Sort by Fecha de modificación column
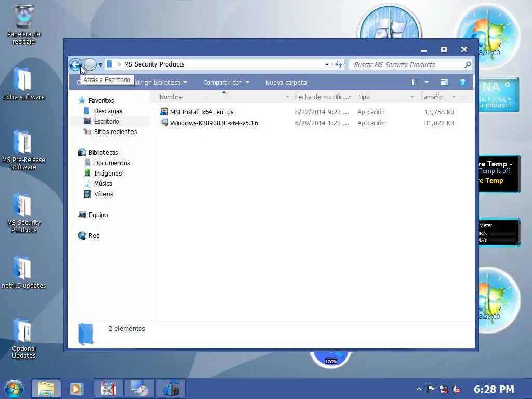 point(321,97)
